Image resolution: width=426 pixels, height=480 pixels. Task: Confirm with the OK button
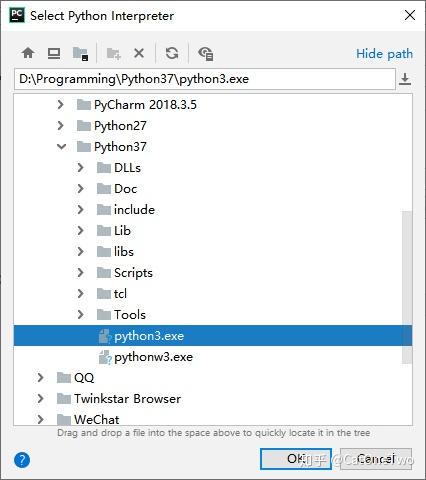(x=296, y=459)
